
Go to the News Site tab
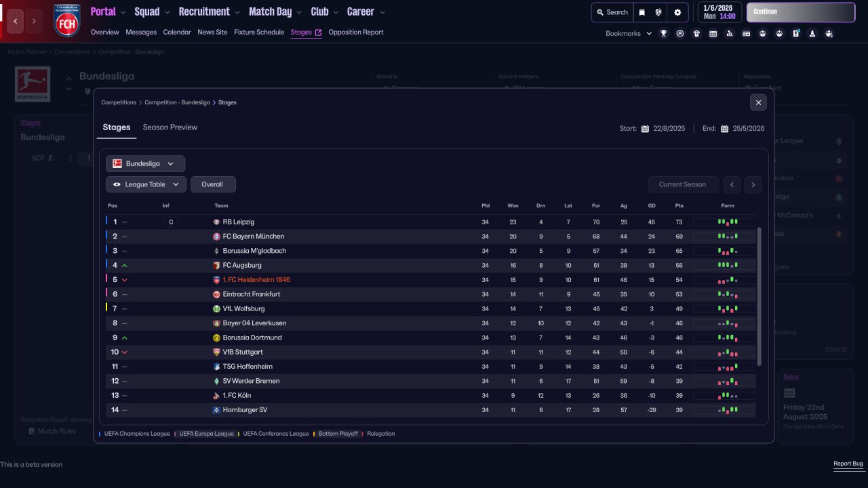point(212,33)
